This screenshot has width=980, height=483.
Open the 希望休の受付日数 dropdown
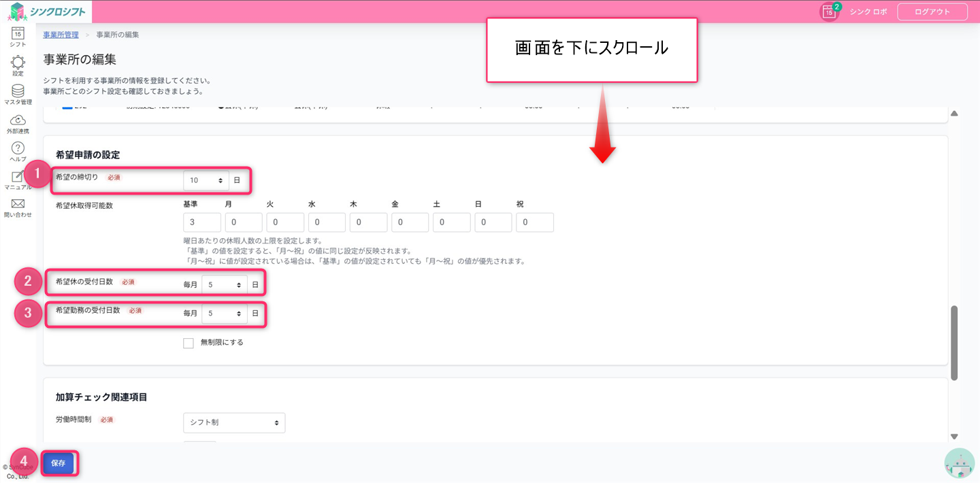click(x=224, y=285)
